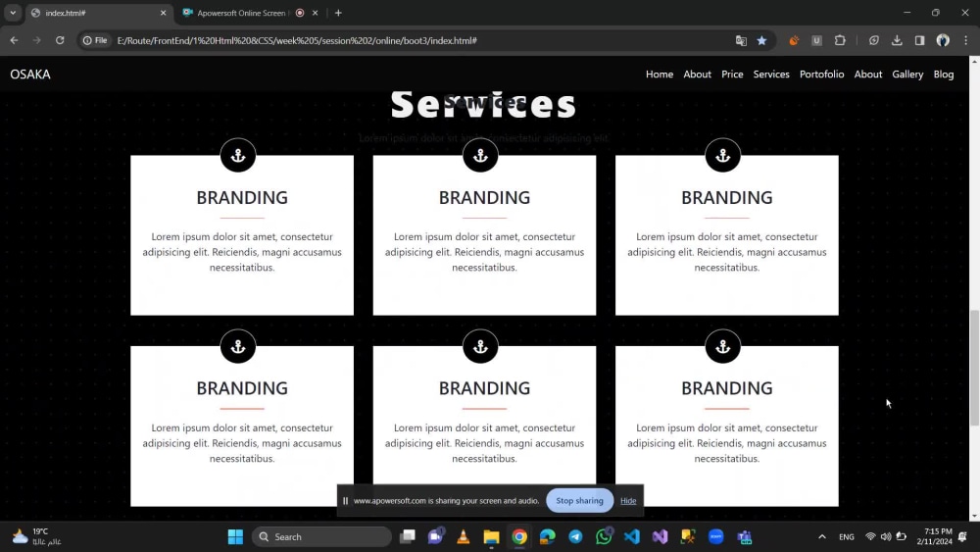Screen dimensions: 980x552
Task: Open Services in the navbar
Action: (x=770, y=74)
